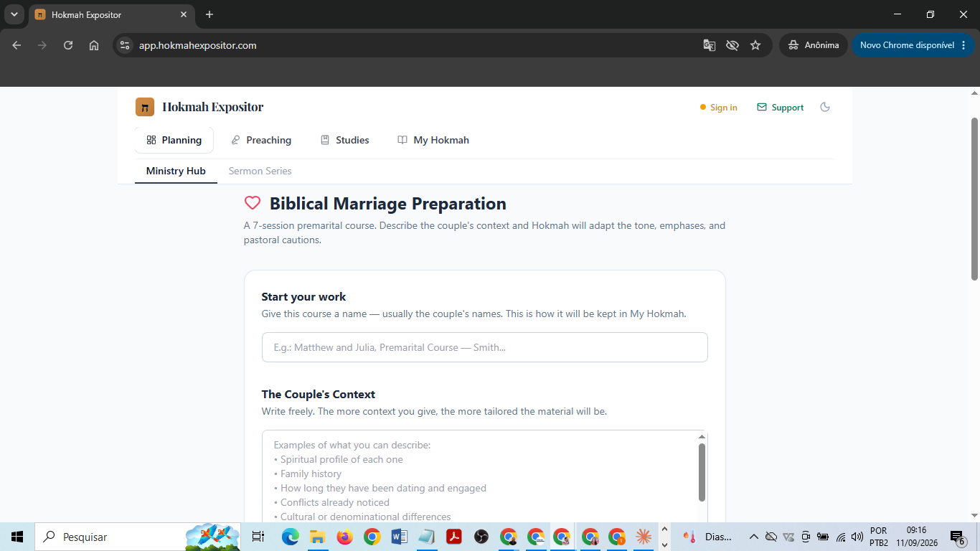This screenshot has height=551, width=980.
Task: Open Microsoft Word from the taskbar
Action: click(x=400, y=537)
